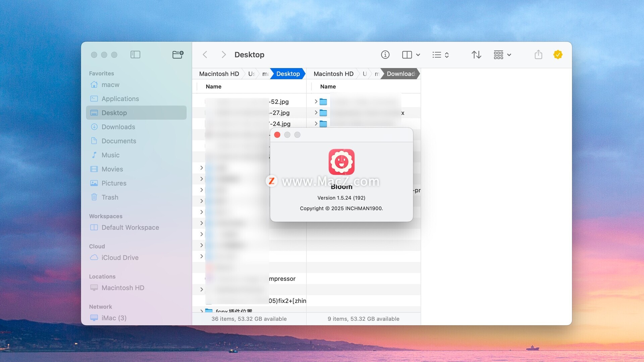Click the yellow verified badge icon
This screenshot has width=644, height=362.
click(x=558, y=55)
